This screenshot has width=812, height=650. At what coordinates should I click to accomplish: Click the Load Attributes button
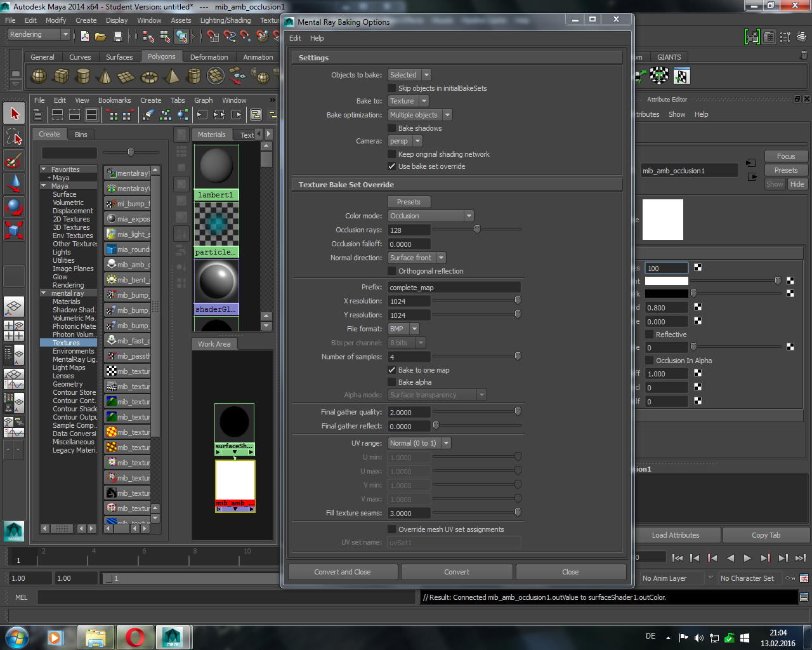pyautogui.click(x=676, y=535)
